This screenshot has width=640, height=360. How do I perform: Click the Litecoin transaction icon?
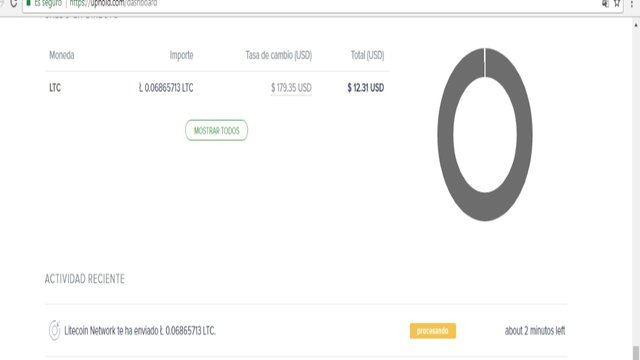pyautogui.click(x=54, y=330)
